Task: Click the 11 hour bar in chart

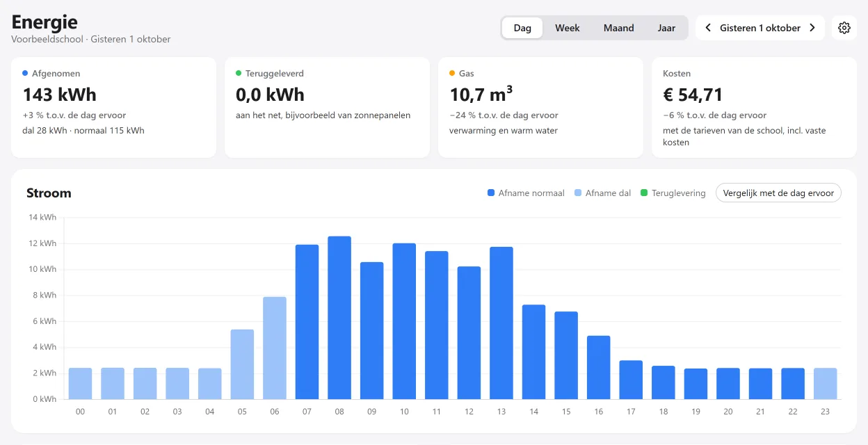Action: [437, 325]
